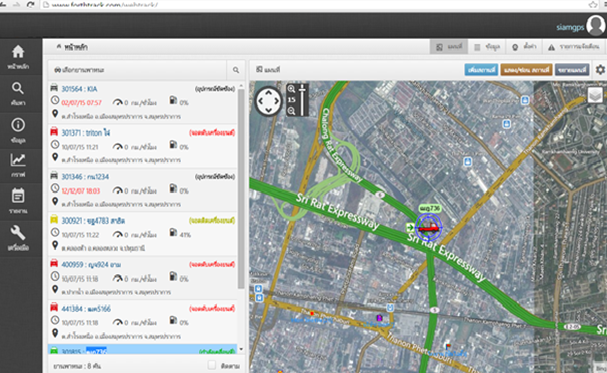The width and height of the screenshot is (607, 373).
Task: Click the vehicle list scroll-down arrow
Action: coord(241,349)
